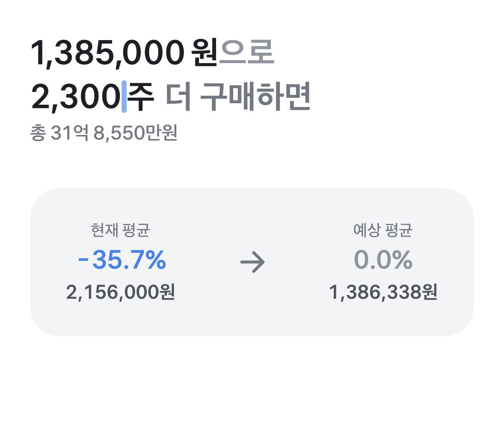Tap the 주 shares unit label
This screenshot has height=425, width=504.
[x=141, y=97]
